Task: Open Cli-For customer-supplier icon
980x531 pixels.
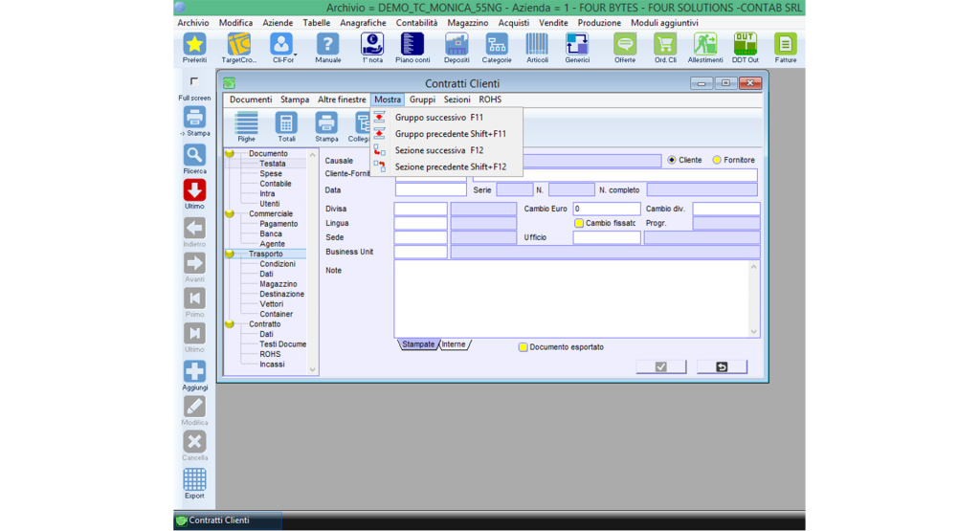Action: tap(282, 45)
